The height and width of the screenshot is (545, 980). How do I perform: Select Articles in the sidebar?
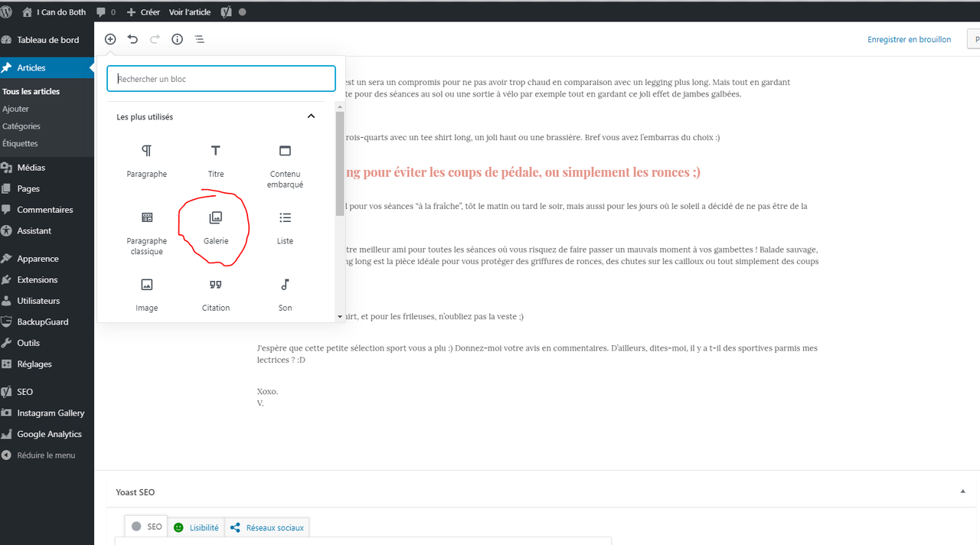pyautogui.click(x=47, y=67)
